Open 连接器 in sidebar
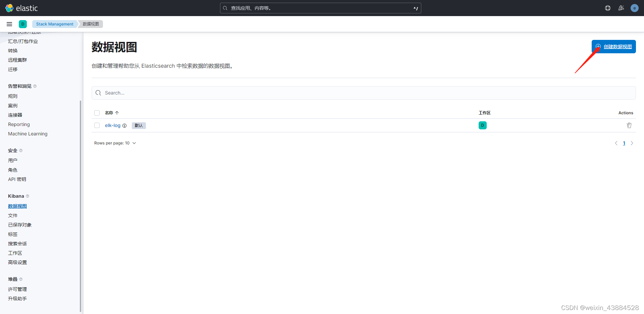Screen dimensions: 644x314 pyautogui.click(x=15, y=115)
